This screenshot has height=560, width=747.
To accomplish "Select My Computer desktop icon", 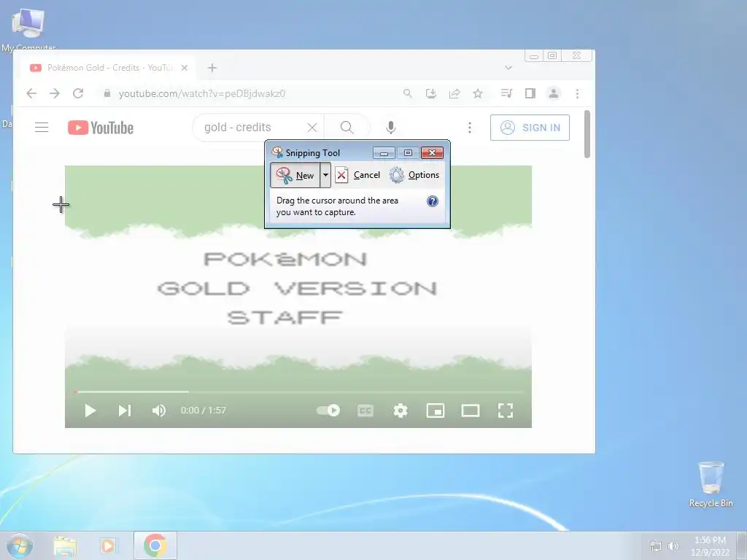I will click(28, 29).
